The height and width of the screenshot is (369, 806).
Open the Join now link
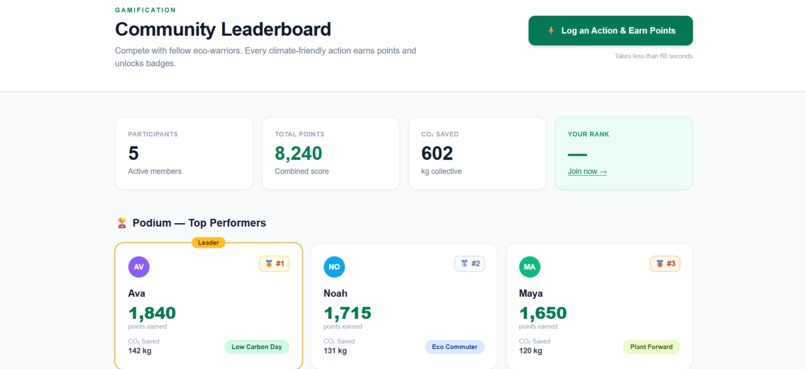[x=587, y=172]
